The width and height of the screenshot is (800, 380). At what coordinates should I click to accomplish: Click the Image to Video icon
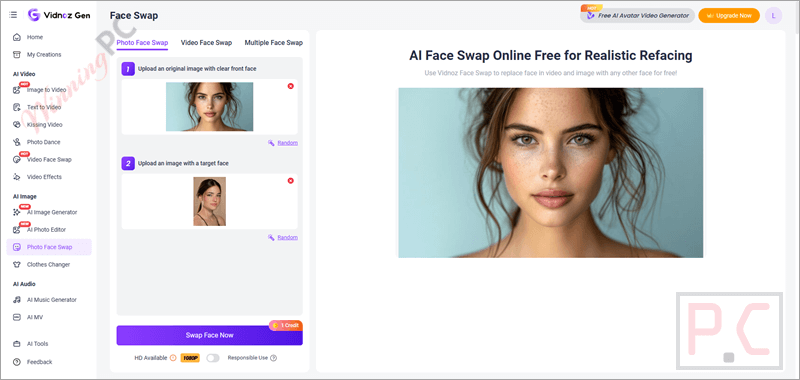point(17,90)
